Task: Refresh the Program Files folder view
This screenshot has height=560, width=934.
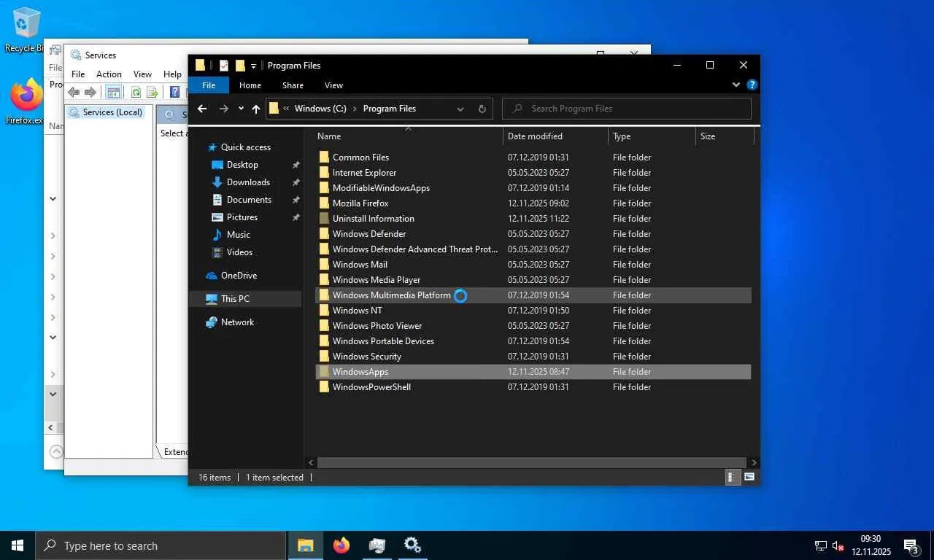Action: point(482,109)
